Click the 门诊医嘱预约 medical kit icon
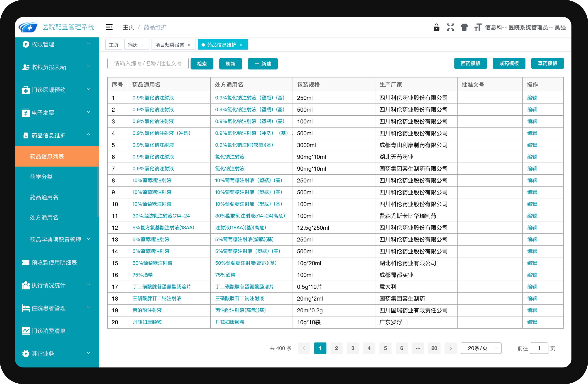Screen dimensions: 588x384 (26, 90)
